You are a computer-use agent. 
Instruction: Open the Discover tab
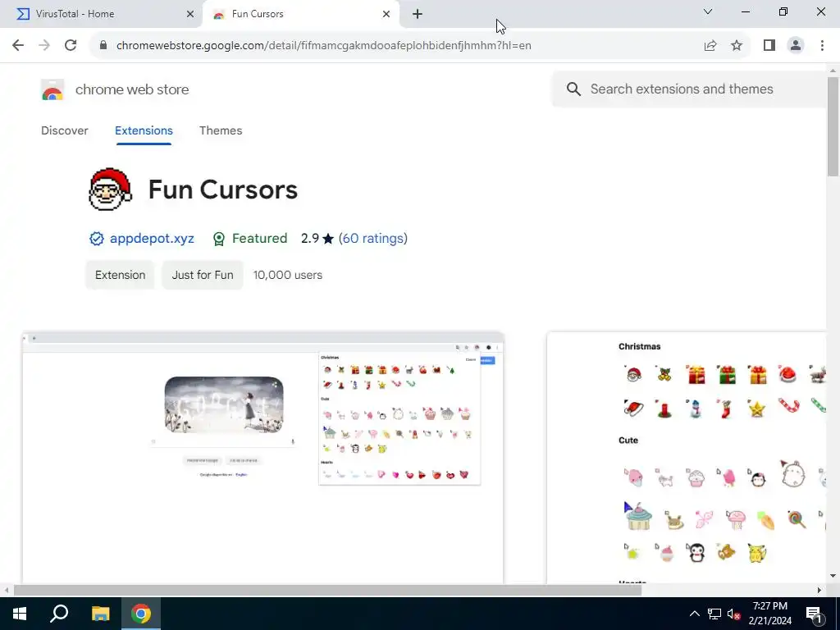(x=64, y=130)
